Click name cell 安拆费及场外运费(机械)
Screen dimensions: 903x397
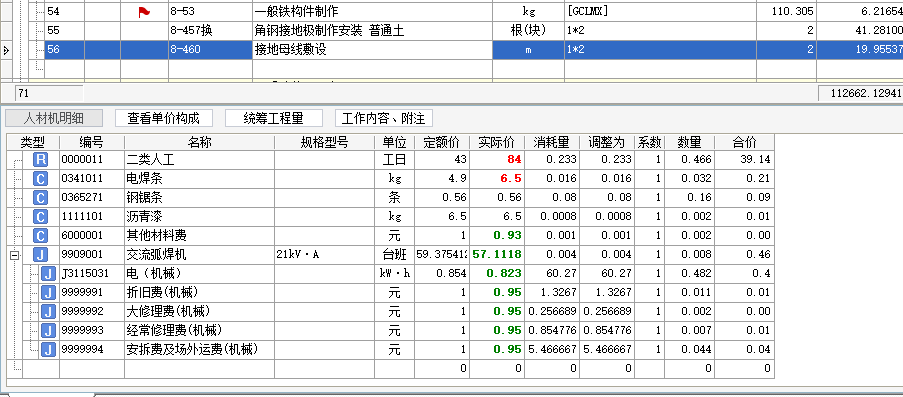199,349
